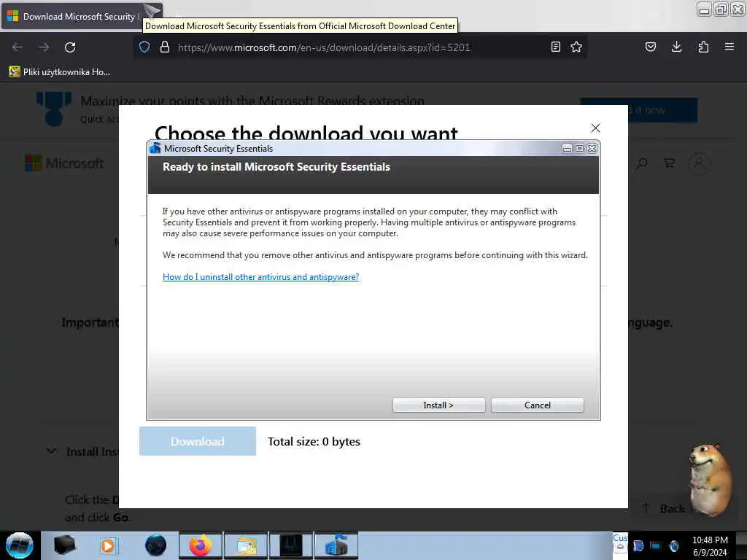
Task: Click the blue tray icon beside the clock
Action: click(x=638, y=545)
